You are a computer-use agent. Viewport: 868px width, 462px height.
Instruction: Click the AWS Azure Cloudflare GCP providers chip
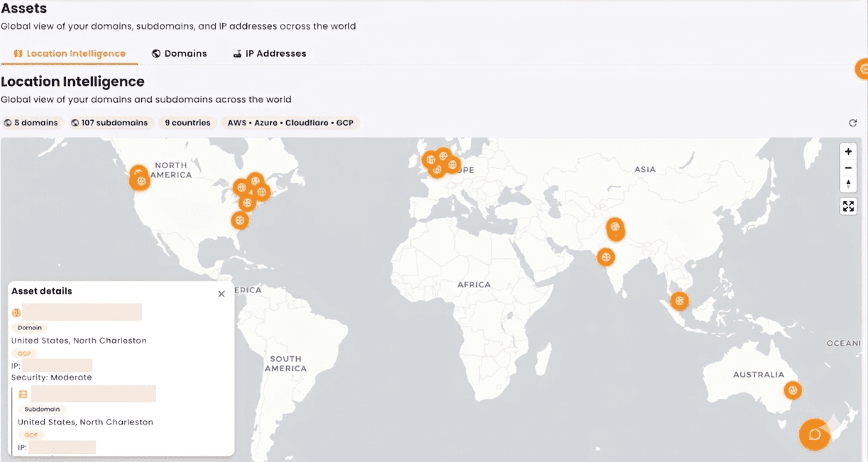coord(289,122)
